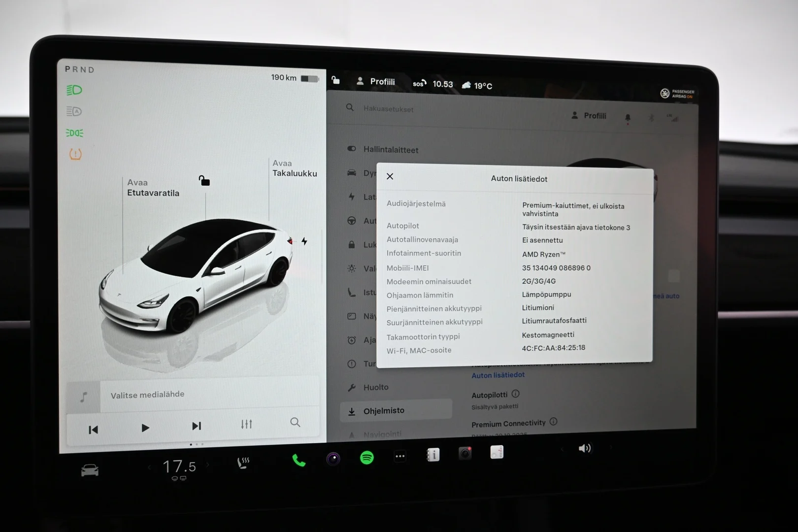Open the dashcam camera app

click(x=333, y=459)
